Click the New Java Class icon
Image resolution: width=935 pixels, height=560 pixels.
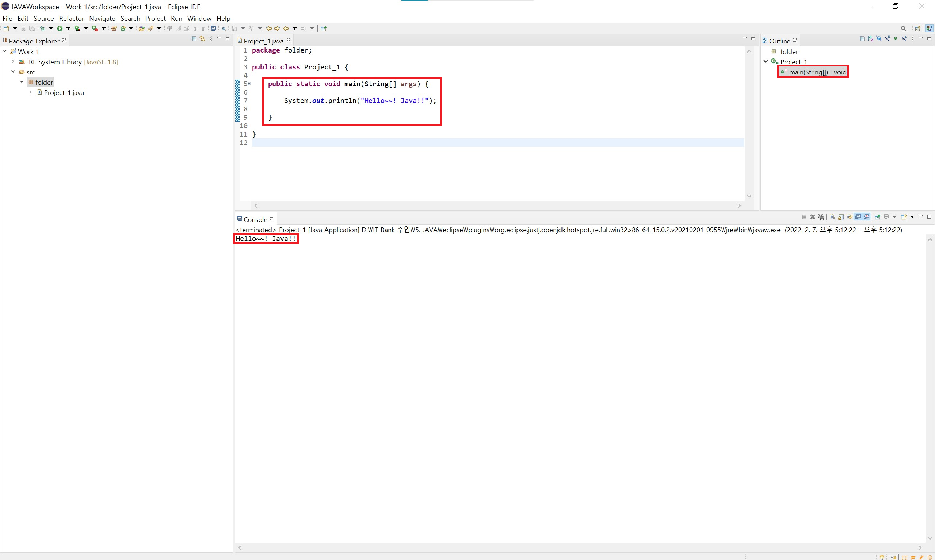[123, 28]
